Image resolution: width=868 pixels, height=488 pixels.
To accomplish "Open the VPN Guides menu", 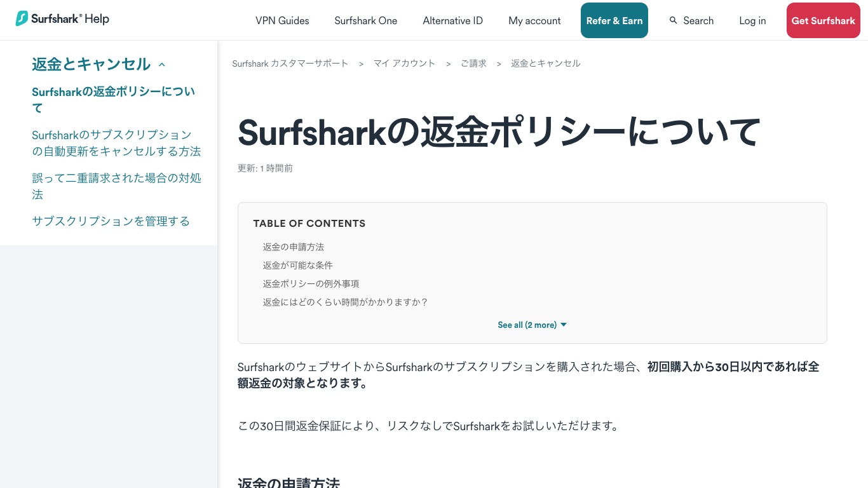I will click(282, 20).
